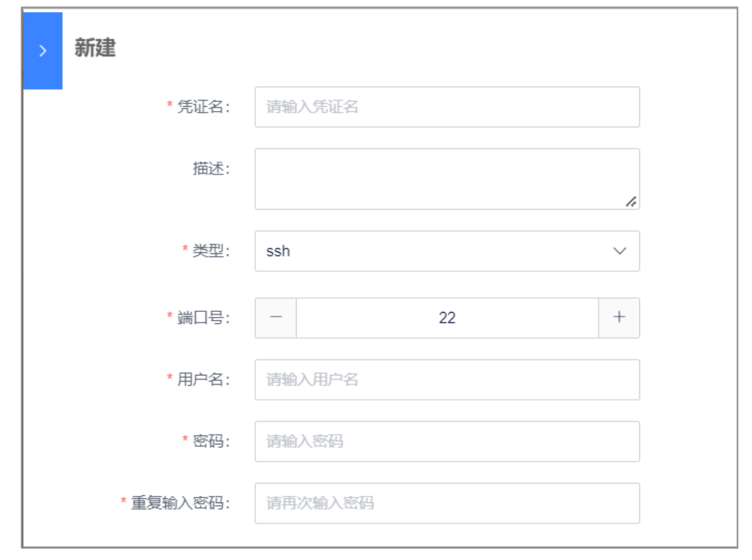Image resolution: width=752 pixels, height=560 pixels.
Task: Click the 用户名 input field
Action: click(447, 380)
